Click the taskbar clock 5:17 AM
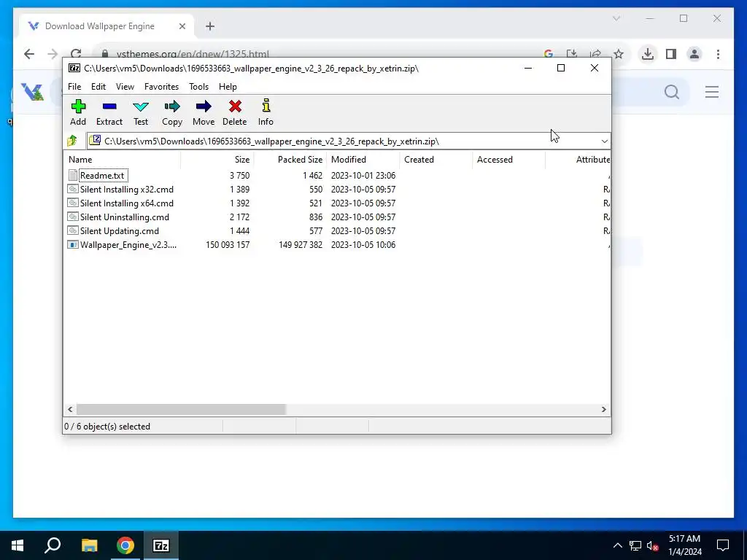747x560 pixels. click(x=684, y=539)
